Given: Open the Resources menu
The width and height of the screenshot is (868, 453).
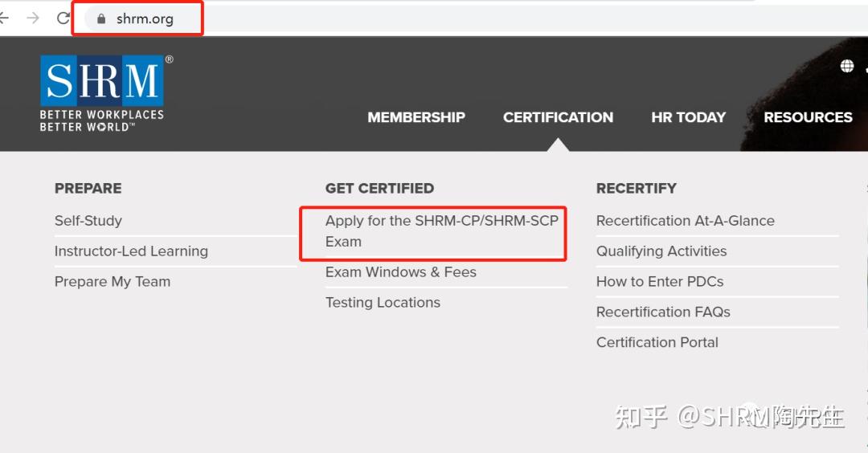Looking at the screenshot, I should [x=808, y=117].
